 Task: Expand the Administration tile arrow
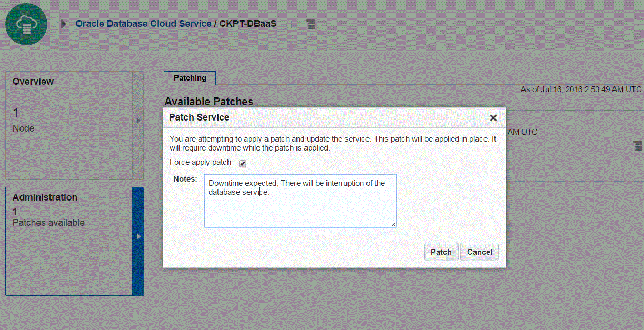point(138,236)
